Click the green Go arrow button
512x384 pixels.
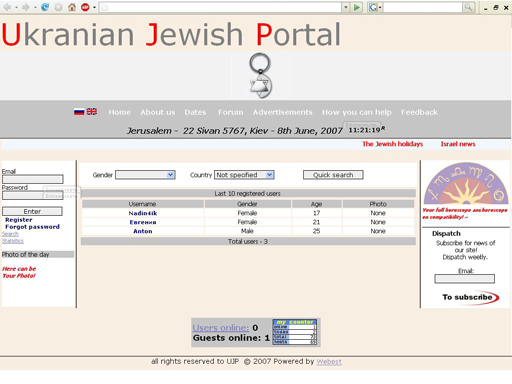click(357, 7)
